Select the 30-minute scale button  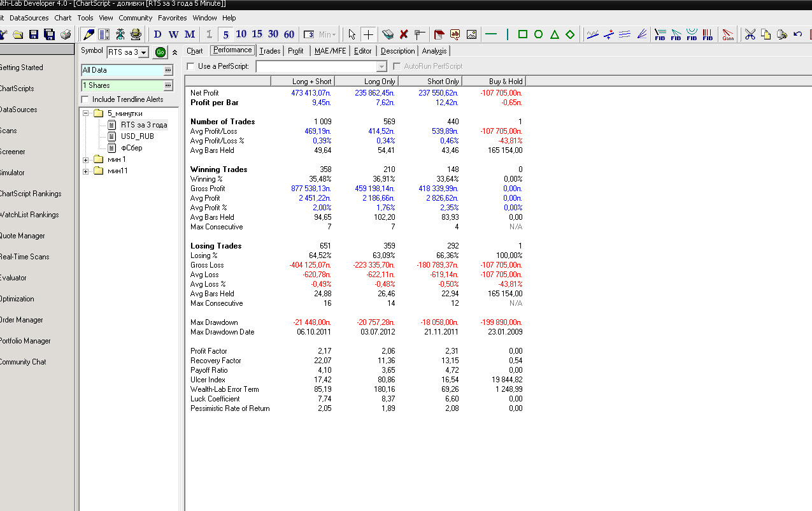(x=273, y=34)
